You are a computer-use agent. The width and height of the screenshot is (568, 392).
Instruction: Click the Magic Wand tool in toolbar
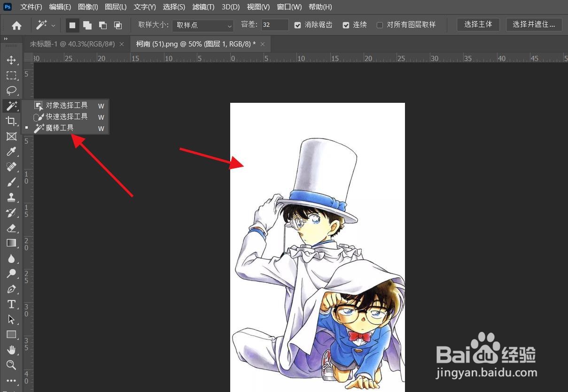click(11, 106)
